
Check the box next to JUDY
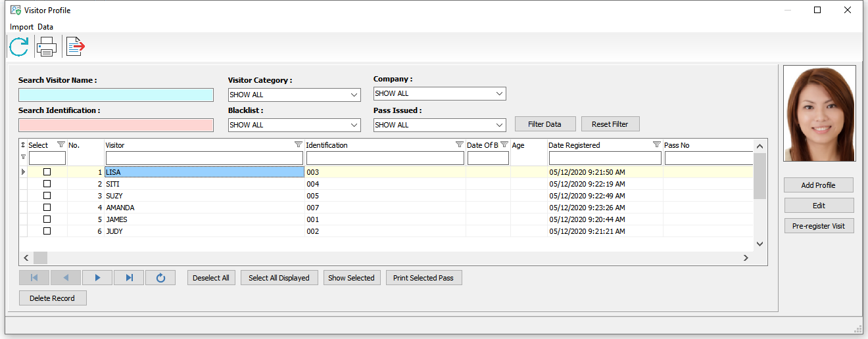47,231
